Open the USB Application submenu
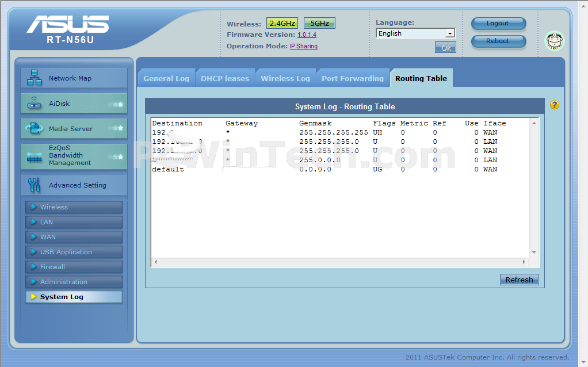Viewport: 588px width, 367px height. [x=74, y=252]
